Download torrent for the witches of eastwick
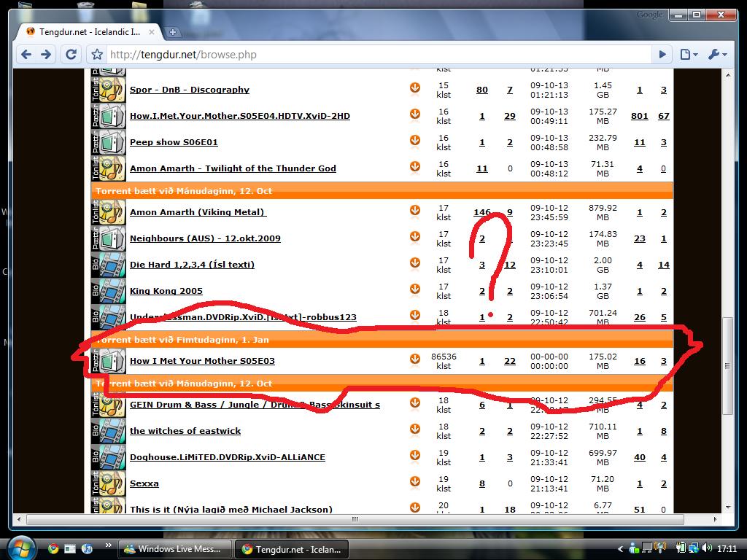 tap(415, 429)
